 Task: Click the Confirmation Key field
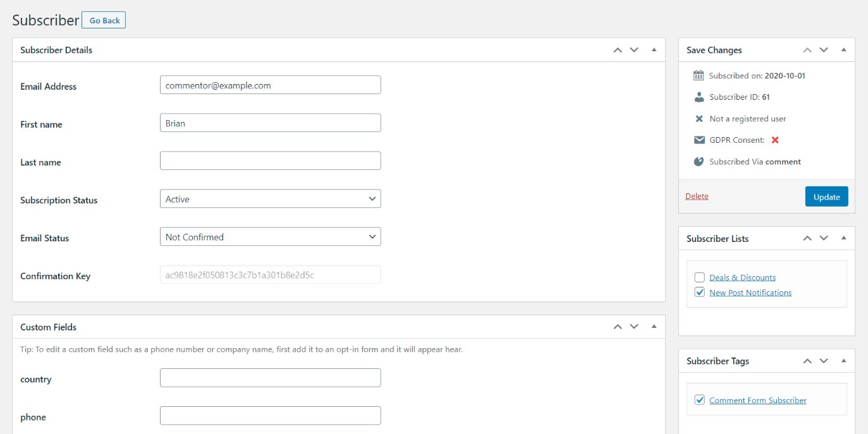pos(271,275)
